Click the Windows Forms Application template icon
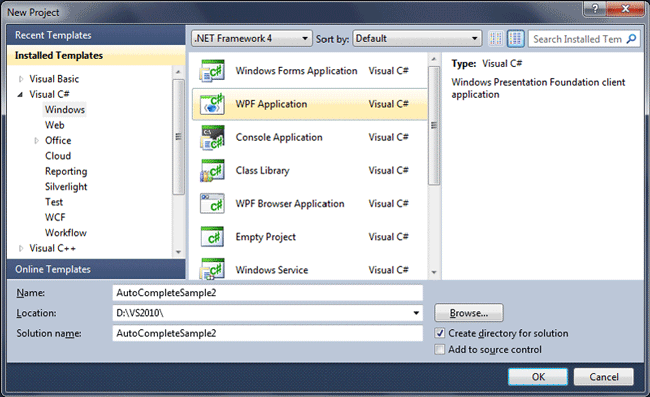Screen dimensions: 650x397 (x=212, y=70)
